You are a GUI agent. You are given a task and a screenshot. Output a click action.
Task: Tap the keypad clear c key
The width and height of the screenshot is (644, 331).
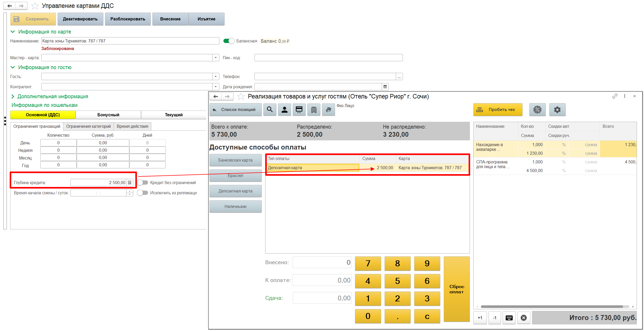pos(427,316)
